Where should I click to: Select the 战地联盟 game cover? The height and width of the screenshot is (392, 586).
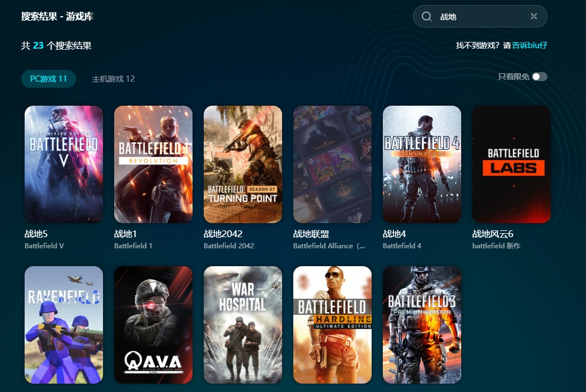tap(332, 164)
